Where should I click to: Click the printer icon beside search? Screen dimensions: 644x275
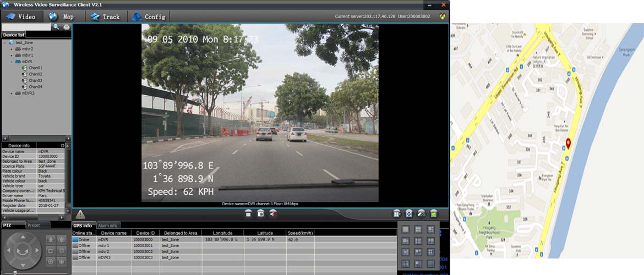click(67, 26)
